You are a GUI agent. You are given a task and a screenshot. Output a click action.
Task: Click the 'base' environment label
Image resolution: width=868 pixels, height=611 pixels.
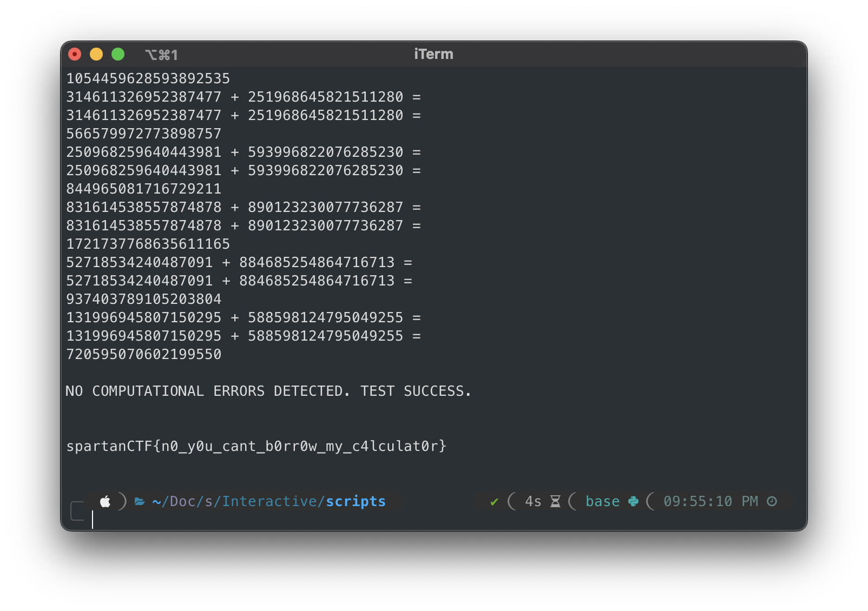pyautogui.click(x=602, y=502)
